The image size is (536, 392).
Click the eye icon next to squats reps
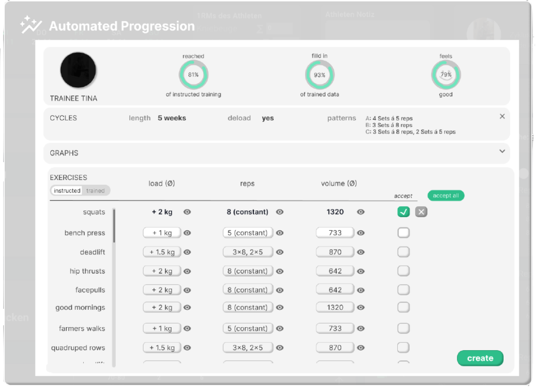pyautogui.click(x=280, y=212)
